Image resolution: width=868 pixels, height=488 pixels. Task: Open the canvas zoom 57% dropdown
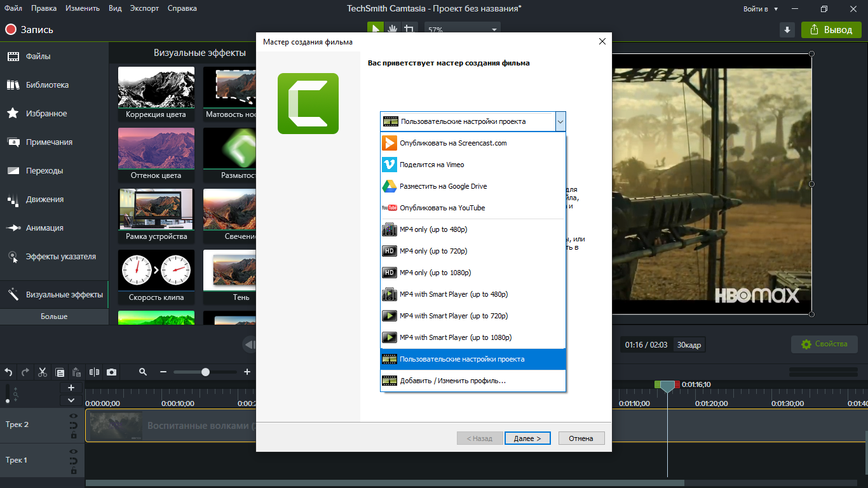494,30
